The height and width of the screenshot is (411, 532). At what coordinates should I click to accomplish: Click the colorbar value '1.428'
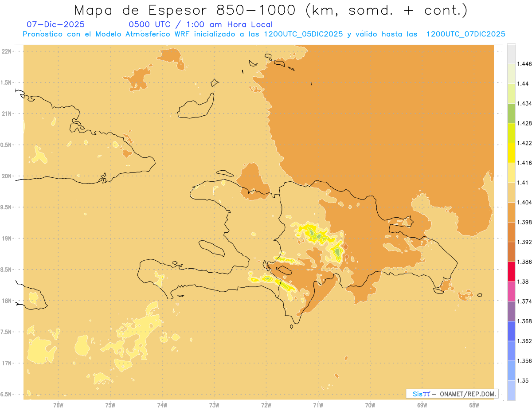524,123
